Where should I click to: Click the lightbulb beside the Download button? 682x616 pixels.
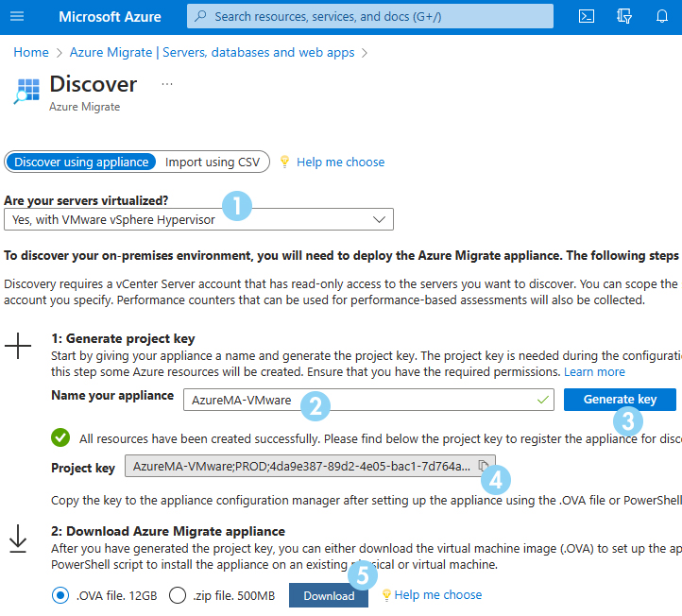click(386, 594)
